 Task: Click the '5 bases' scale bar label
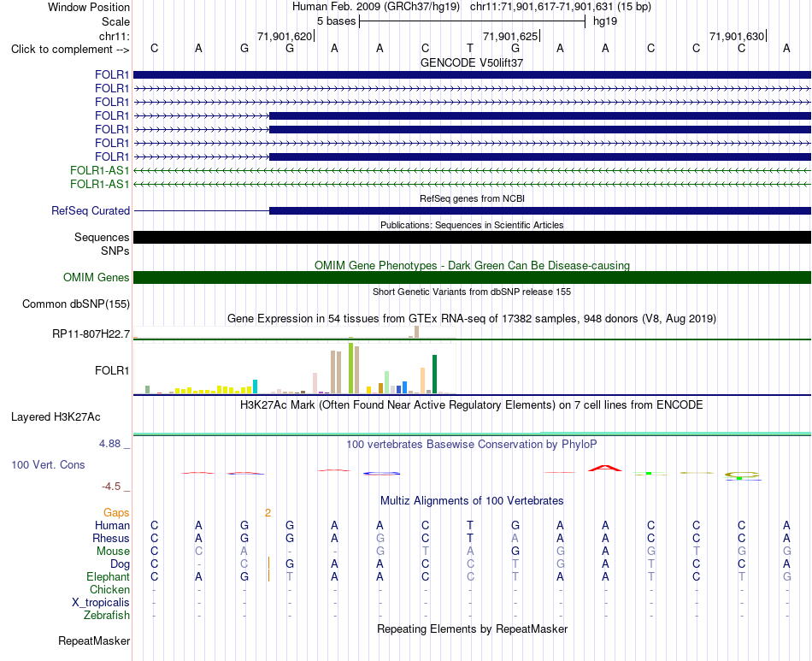tap(337, 21)
